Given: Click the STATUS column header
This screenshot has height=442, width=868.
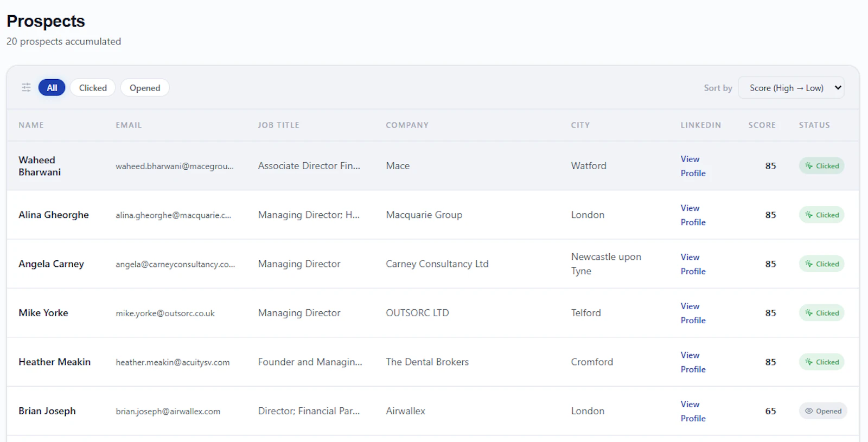Looking at the screenshot, I should pyautogui.click(x=814, y=125).
